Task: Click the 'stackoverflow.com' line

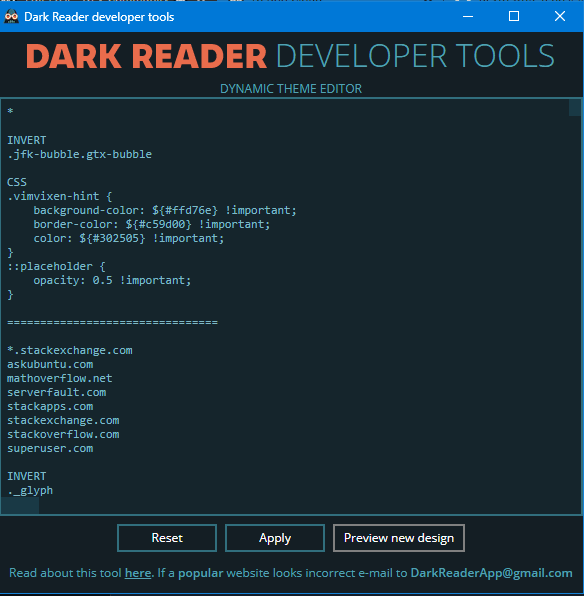Action: 63,434
